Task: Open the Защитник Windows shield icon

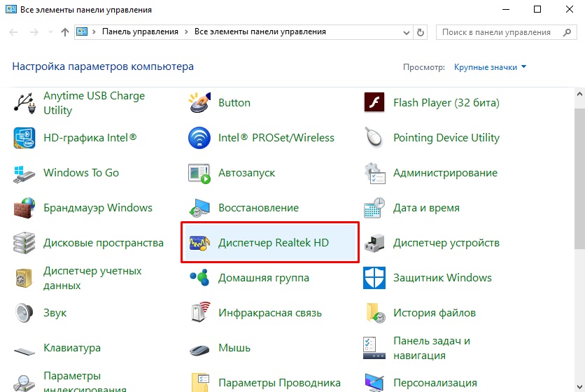Action: 374,278
